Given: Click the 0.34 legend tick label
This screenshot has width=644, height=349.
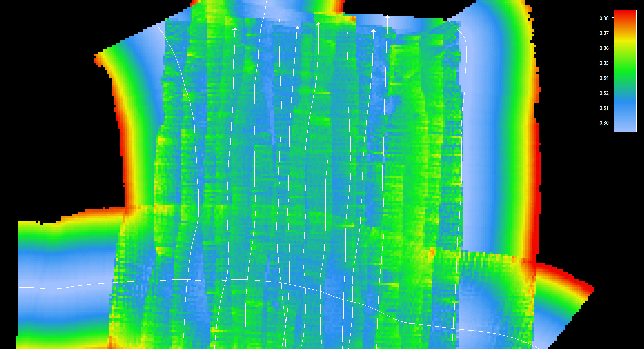Looking at the screenshot, I should [604, 78].
